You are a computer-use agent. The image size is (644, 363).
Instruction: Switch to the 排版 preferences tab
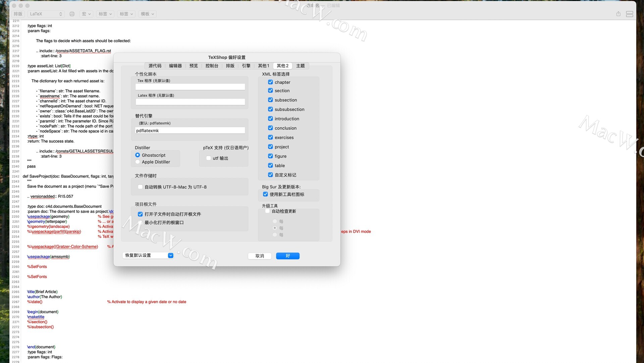point(230,66)
